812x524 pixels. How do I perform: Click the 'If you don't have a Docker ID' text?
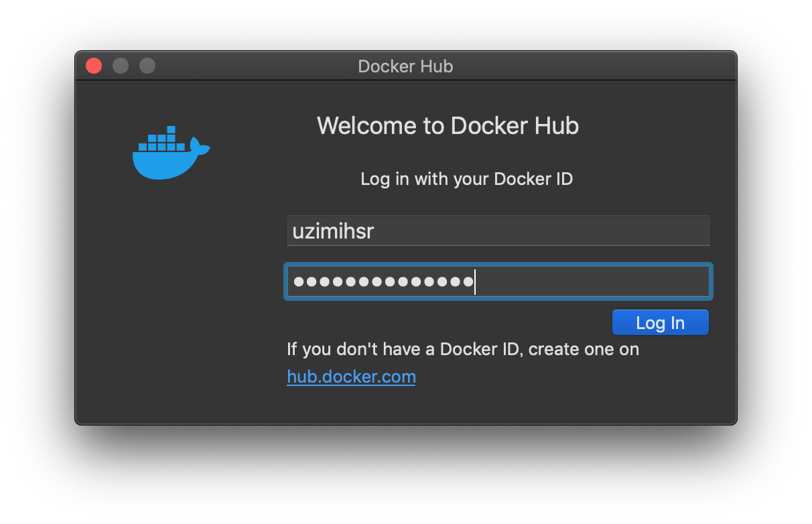(x=403, y=349)
